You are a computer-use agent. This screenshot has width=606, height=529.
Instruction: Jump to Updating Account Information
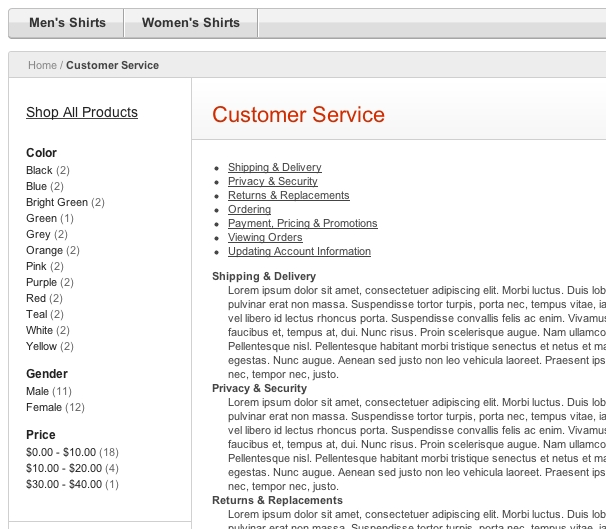pos(299,251)
